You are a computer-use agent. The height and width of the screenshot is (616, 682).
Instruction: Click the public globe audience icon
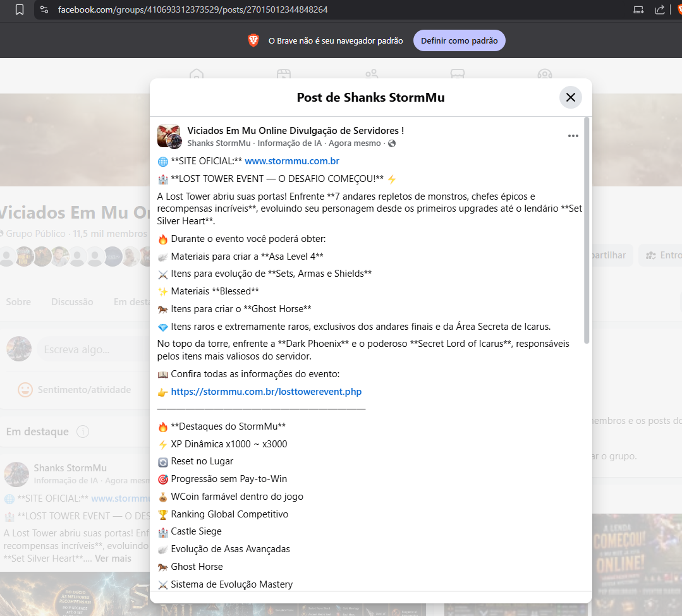point(392,143)
